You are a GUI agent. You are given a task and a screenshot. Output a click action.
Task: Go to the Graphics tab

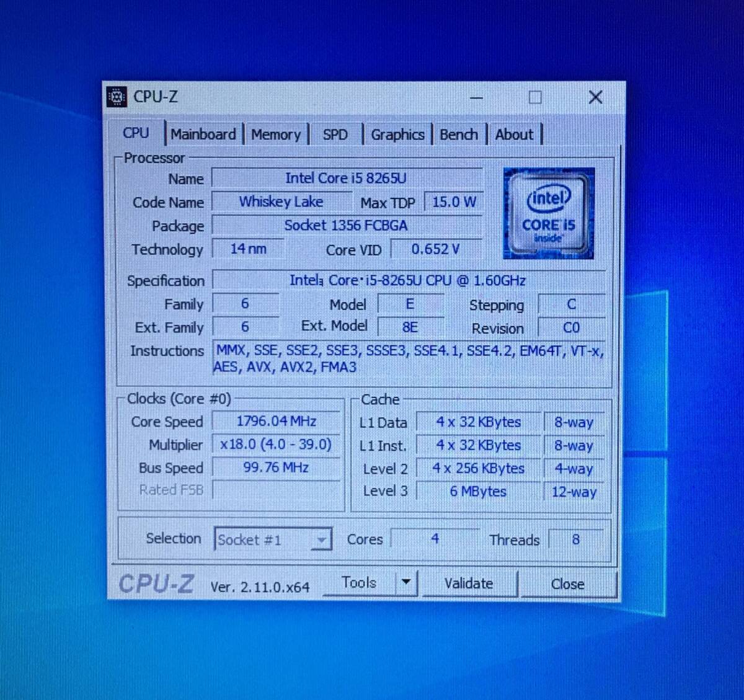point(397,134)
